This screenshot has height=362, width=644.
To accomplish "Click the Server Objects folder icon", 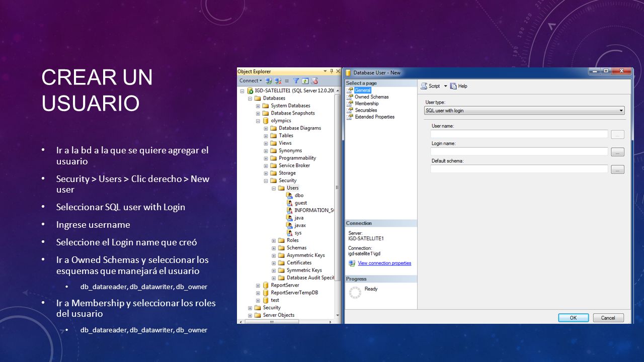I will tap(258, 315).
